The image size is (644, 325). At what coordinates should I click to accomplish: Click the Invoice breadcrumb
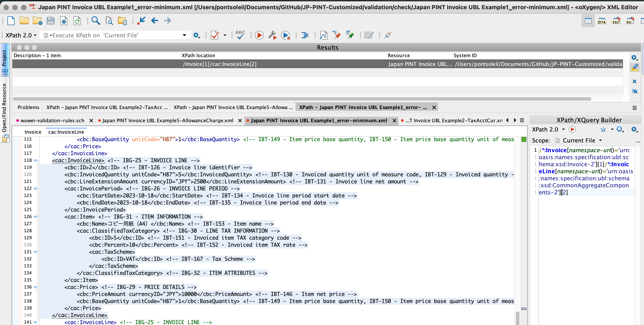33,132
